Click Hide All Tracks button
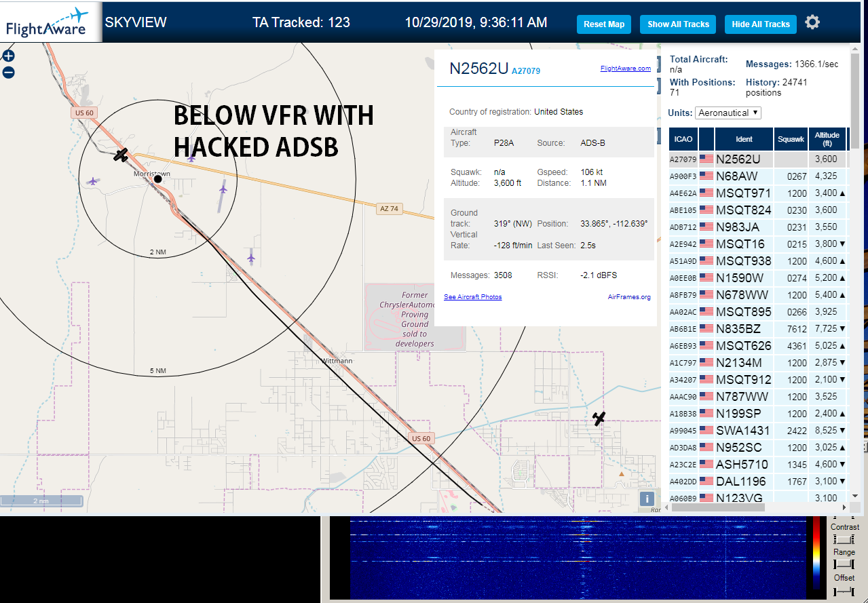This screenshot has height=603, width=868. (x=761, y=24)
